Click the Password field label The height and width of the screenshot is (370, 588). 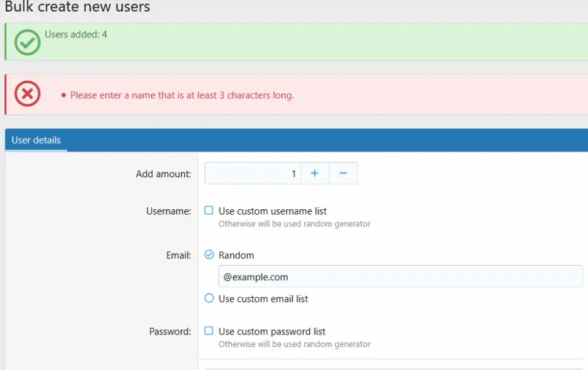pyautogui.click(x=170, y=331)
